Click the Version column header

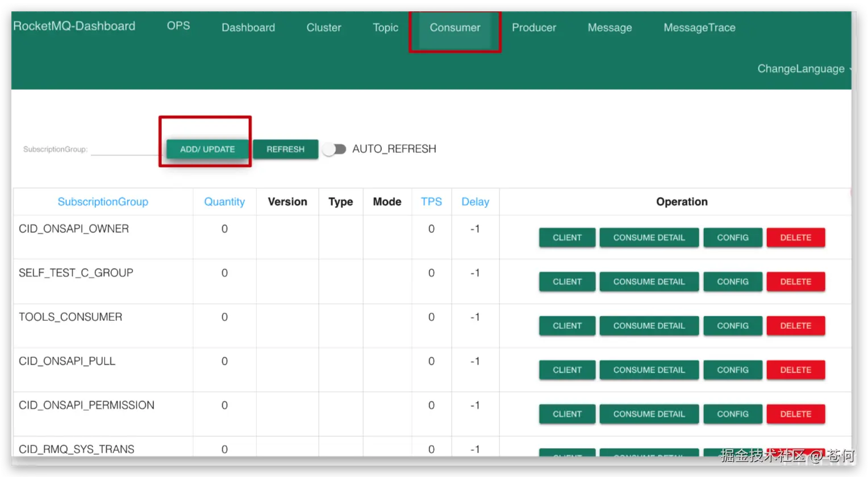click(x=287, y=202)
